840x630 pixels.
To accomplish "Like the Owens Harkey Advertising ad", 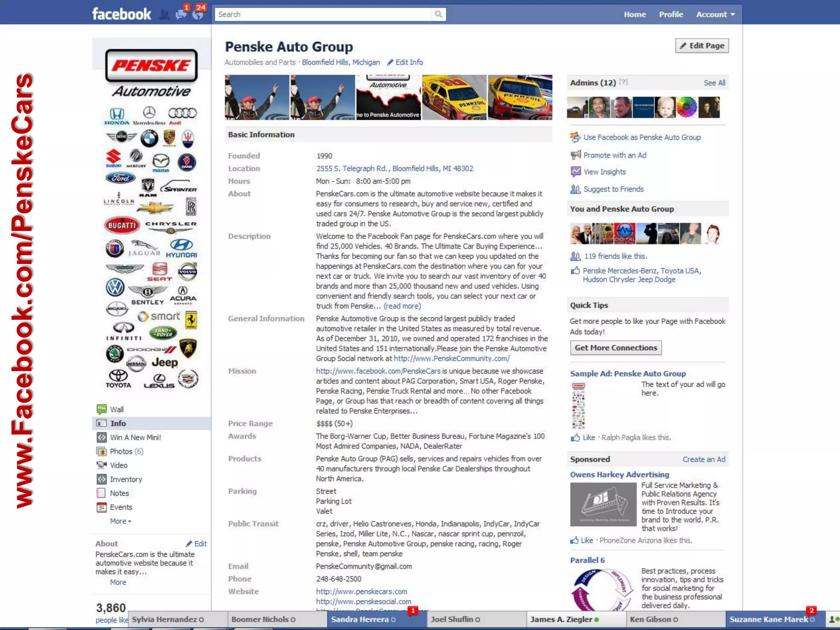I will pos(586,541).
